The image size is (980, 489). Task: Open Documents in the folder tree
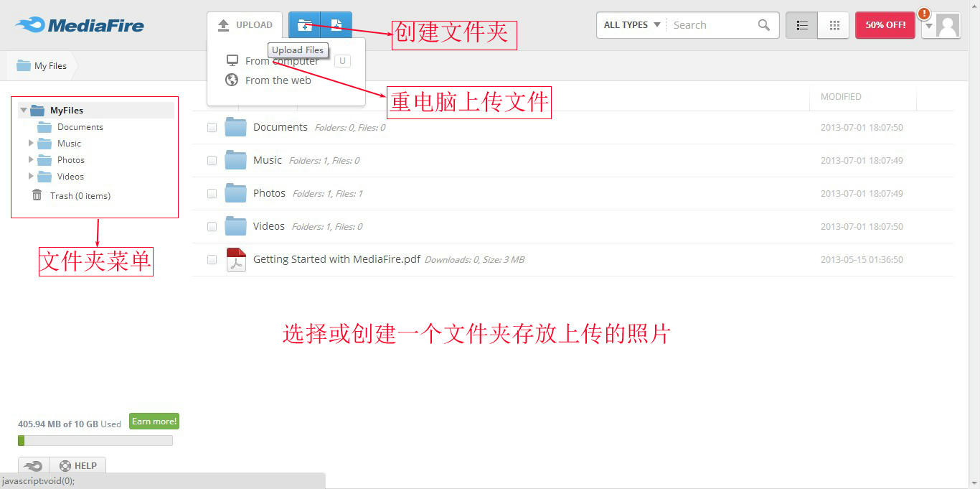pos(80,127)
